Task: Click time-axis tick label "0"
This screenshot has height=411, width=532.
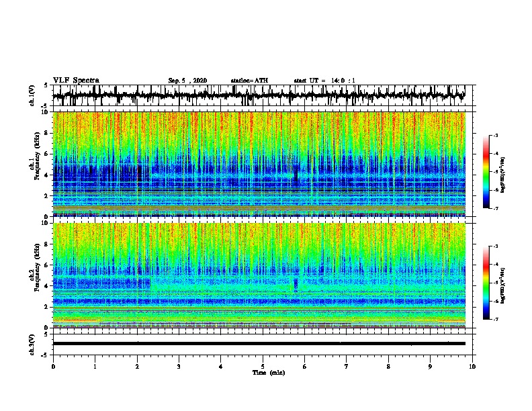Action: (x=53, y=366)
